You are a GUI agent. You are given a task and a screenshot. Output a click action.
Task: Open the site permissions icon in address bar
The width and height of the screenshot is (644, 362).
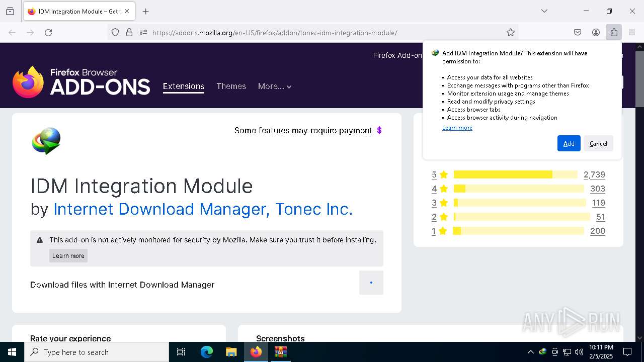click(143, 33)
